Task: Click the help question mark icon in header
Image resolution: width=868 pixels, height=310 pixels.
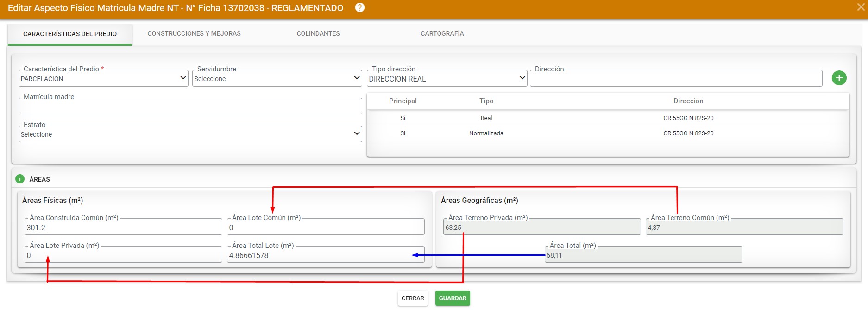Action: pos(360,8)
